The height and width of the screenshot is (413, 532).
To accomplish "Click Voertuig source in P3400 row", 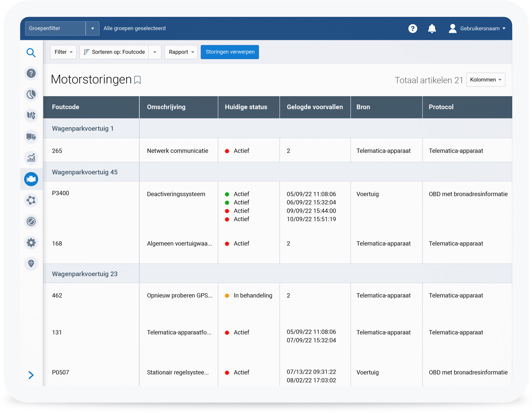I will tap(367, 194).
